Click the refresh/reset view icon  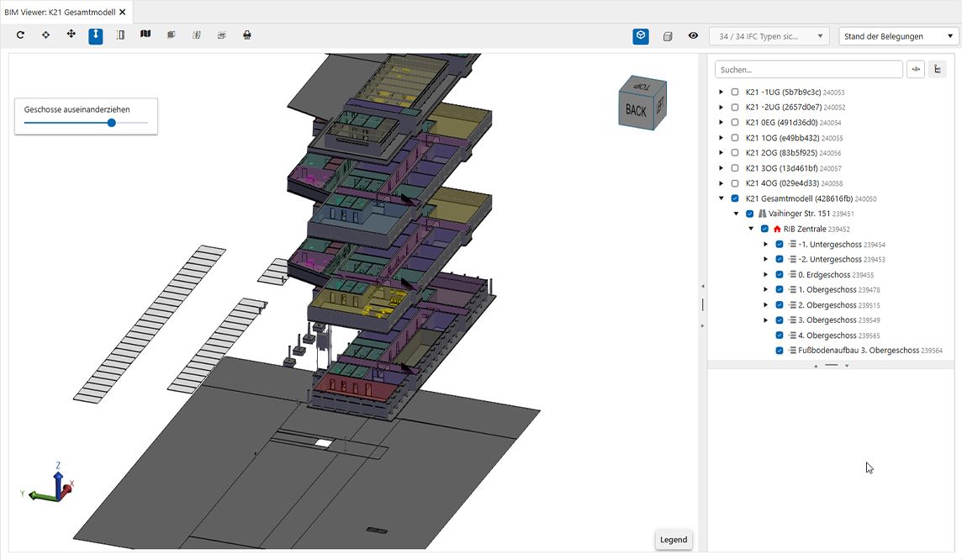20,35
